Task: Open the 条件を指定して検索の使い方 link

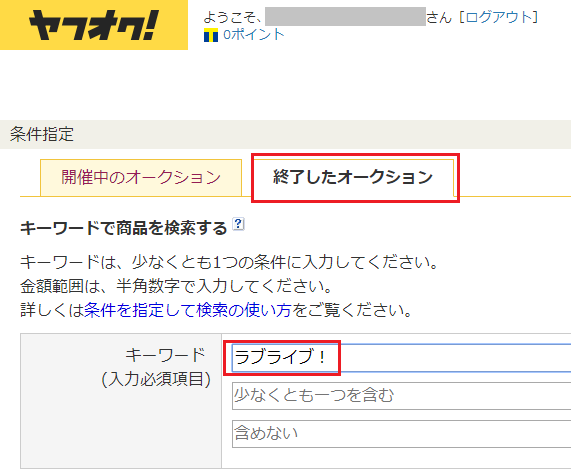Action: (188, 310)
